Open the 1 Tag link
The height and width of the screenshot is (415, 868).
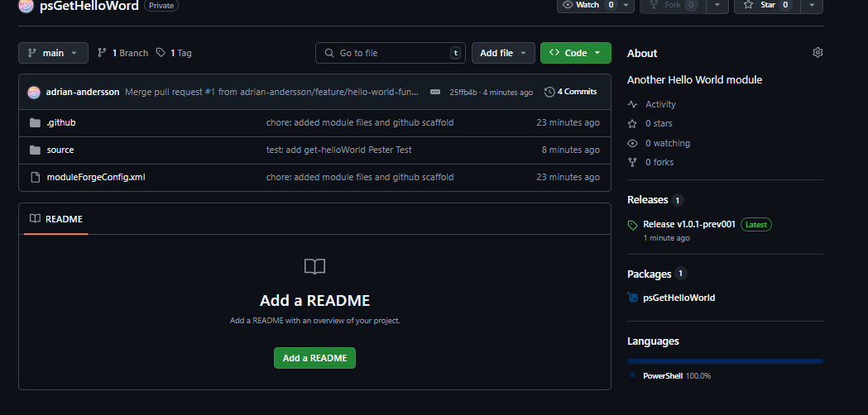click(174, 53)
